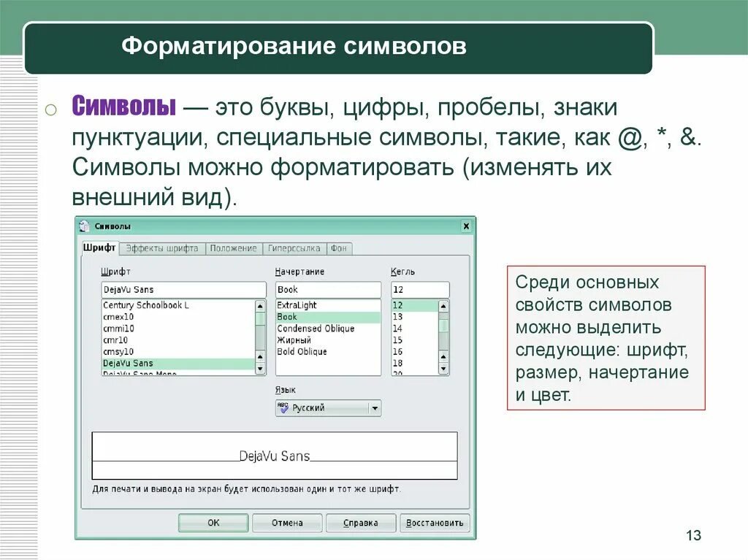The height and width of the screenshot is (560, 748).
Task: Select size 13 in size list
Action: (415, 317)
